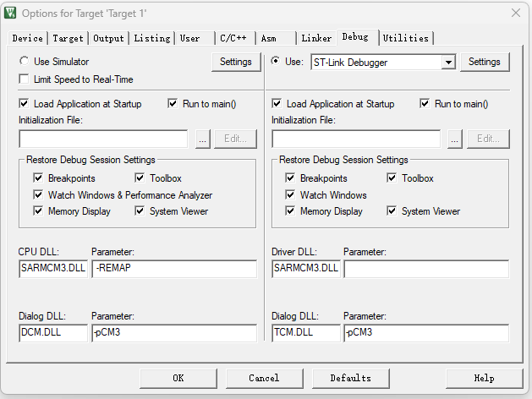The height and width of the screenshot is (399, 532).
Task: Click the CPU DLL field SARMCM3.DLL
Action: pos(53,269)
